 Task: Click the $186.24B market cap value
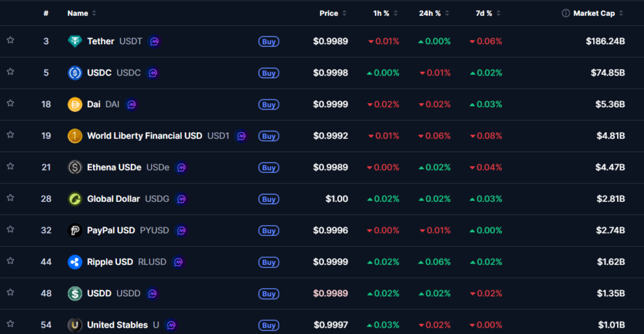(x=606, y=41)
